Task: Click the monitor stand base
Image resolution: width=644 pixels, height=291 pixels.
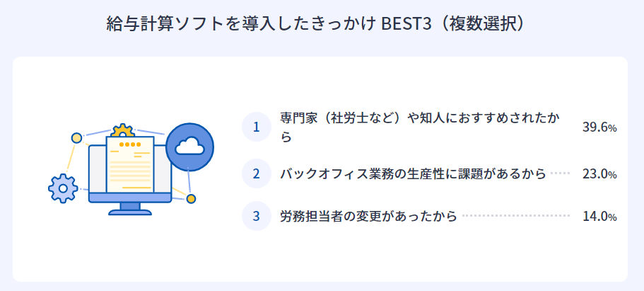Action: click(x=129, y=212)
